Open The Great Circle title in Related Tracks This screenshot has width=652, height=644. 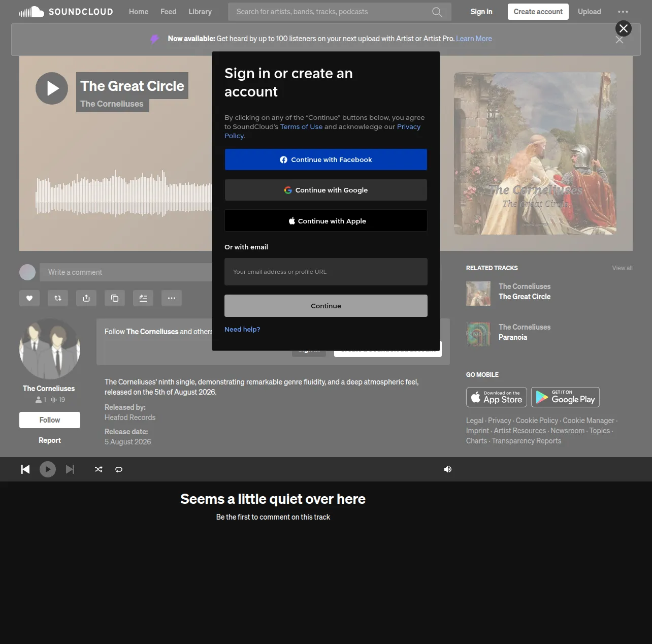coord(525,297)
